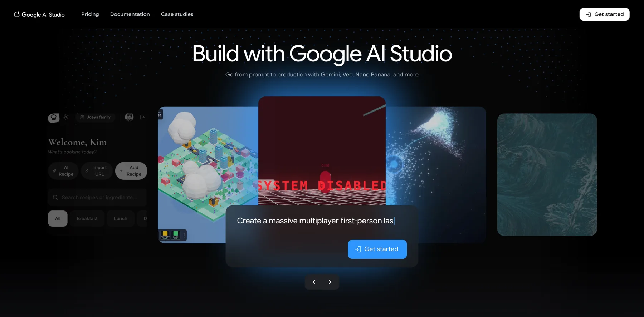Select the yellow Factory icon in city game
The height and width of the screenshot is (317, 644).
165,235
